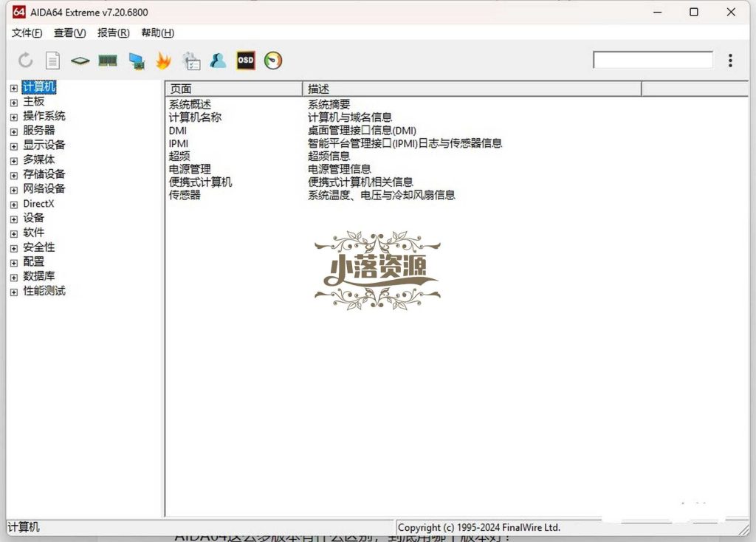The image size is (756, 542).
Task: Click the AIDA64 app icon in title bar
Action: pos(18,12)
